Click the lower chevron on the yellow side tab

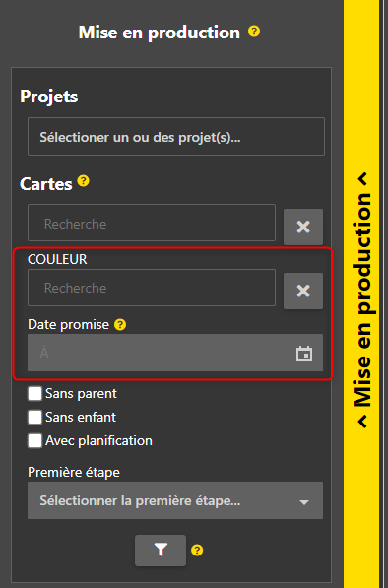(x=362, y=422)
